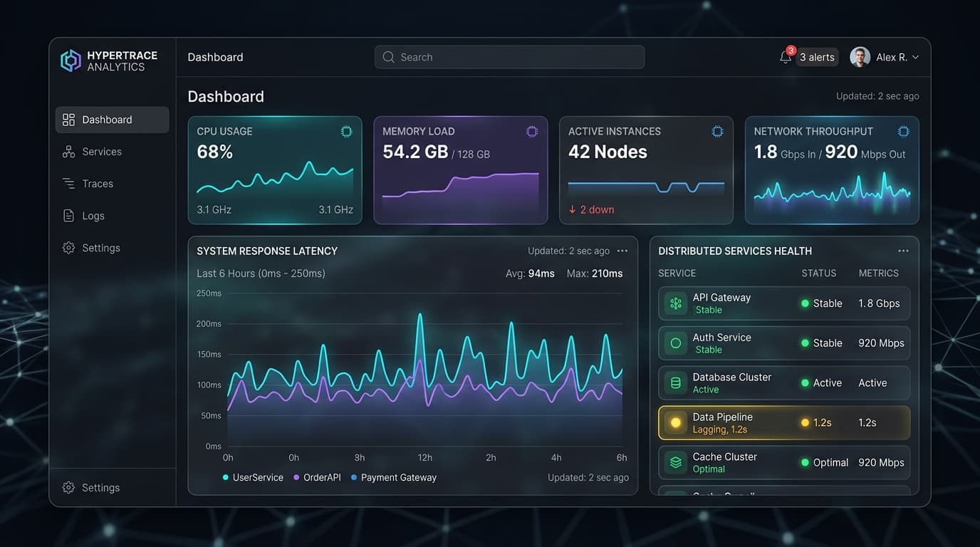Viewport: 980px width, 547px height.
Task: Open the 3 alerts badge
Action: pyautogui.click(x=817, y=57)
